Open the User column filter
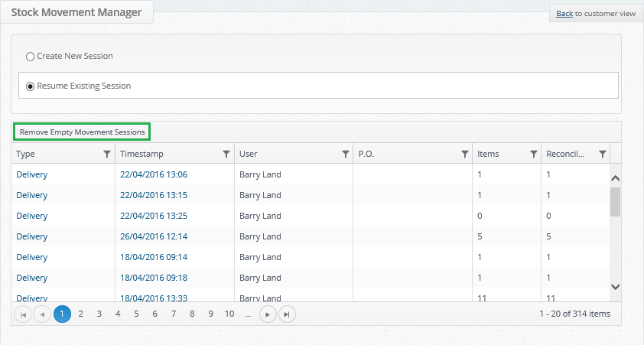644x345 pixels. click(x=346, y=154)
